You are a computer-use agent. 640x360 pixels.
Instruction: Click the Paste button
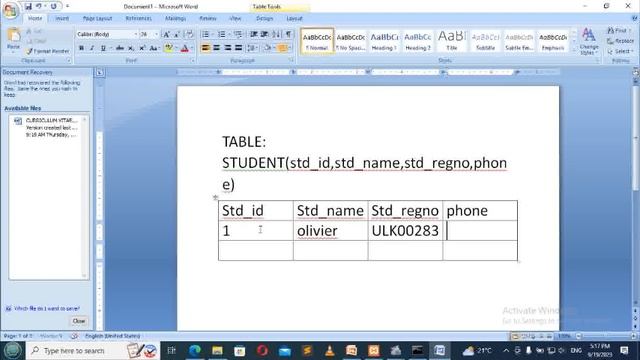point(13,40)
